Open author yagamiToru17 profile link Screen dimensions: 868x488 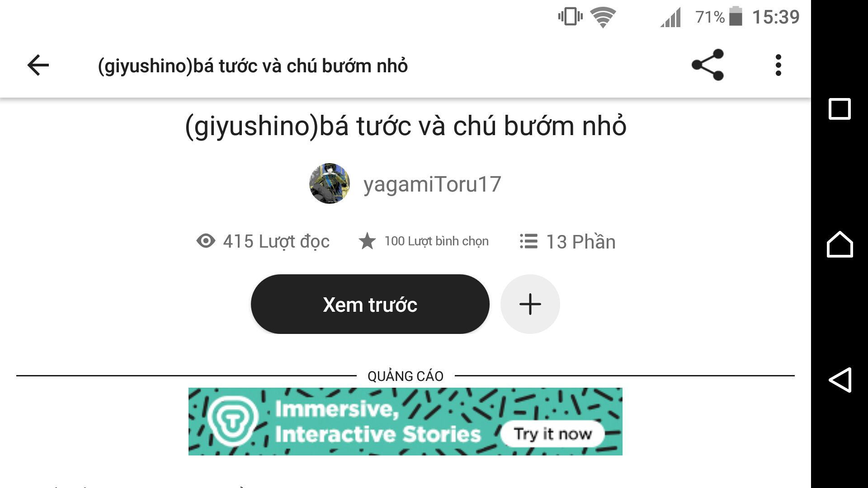[432, 184]
